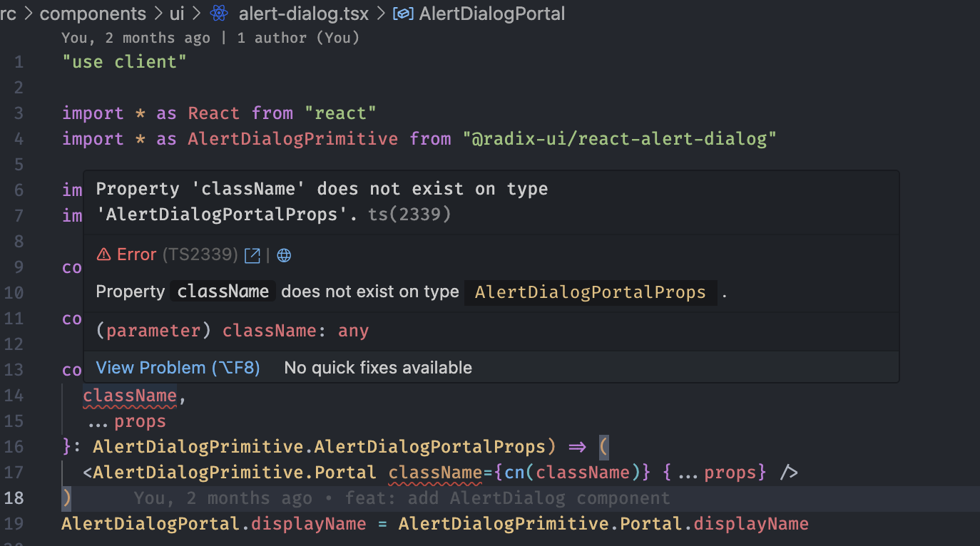Click the globe icon to search the error online
Image resolution: width=980 pixels, height=546 pixels.
coord(283,254)
